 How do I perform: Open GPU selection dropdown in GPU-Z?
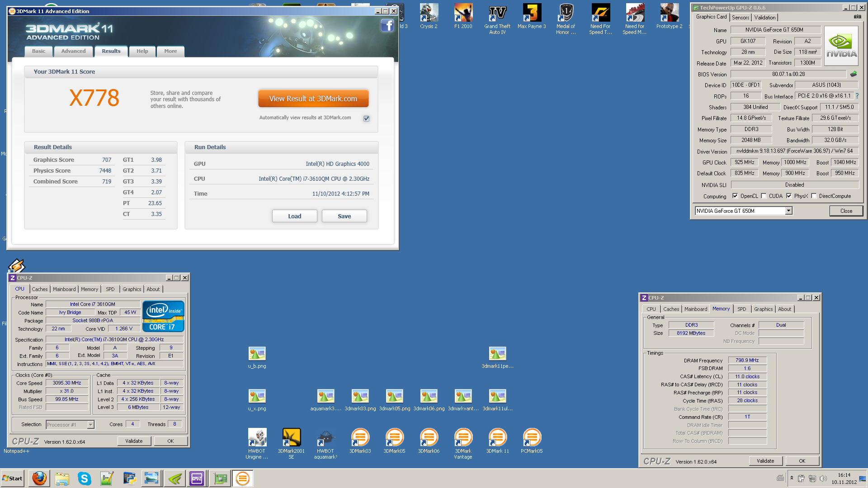(x=788, y=211)
